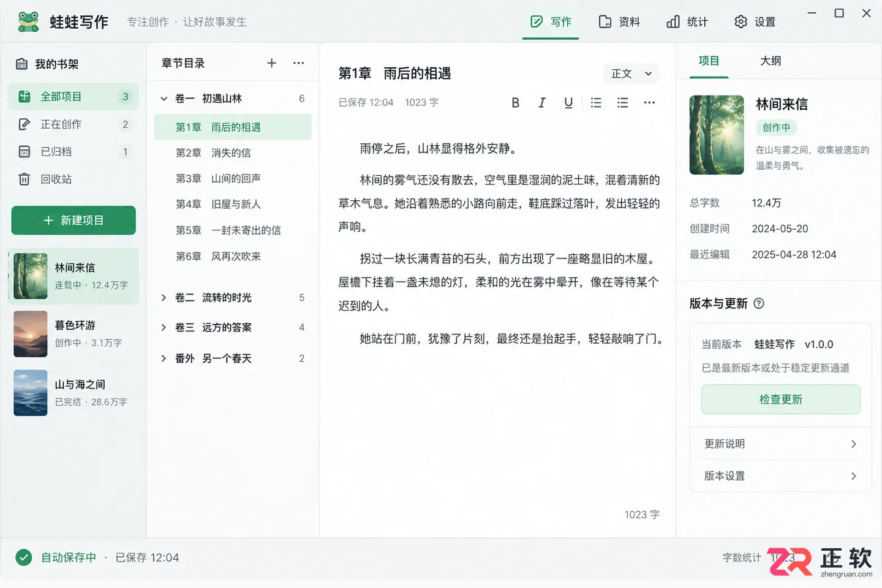
Task: Select the 暮色环游 project thumbnail
Action: tap(31, 334)
